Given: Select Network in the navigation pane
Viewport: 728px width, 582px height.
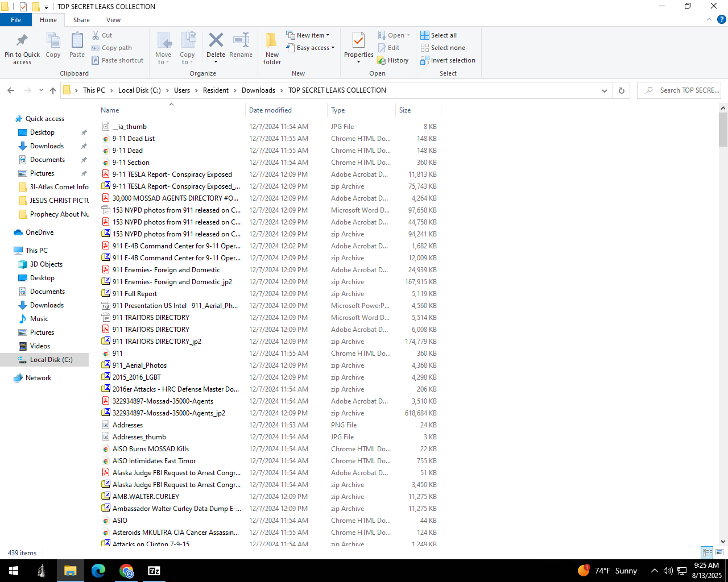Looking at the screenshot, I should [x=38, y=378].
